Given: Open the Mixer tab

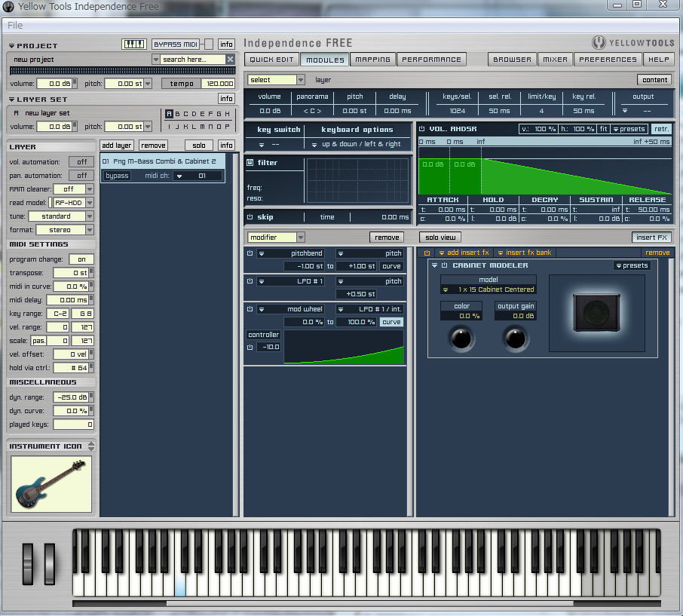Looking at the screenshot, I should (555, 60).
